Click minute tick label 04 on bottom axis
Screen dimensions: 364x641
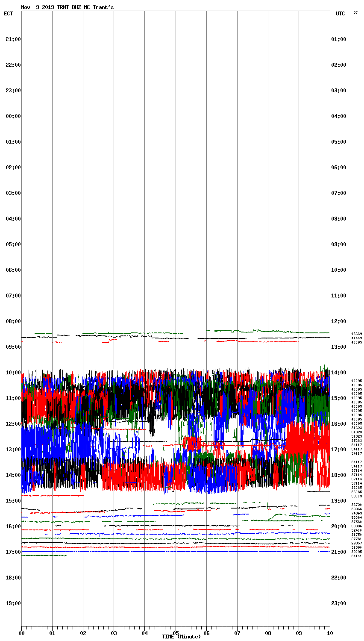144,633
